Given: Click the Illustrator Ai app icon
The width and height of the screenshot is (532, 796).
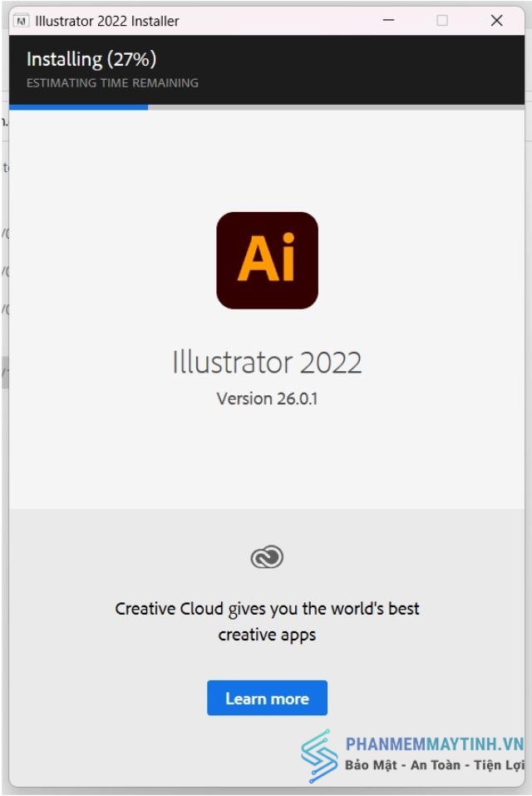Looking at the screenshot, I should point(268,260).
